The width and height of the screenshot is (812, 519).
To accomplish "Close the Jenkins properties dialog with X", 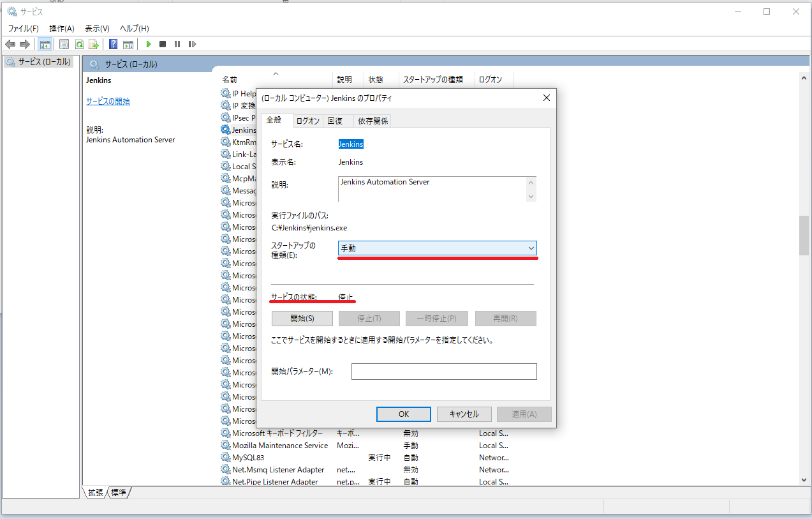I will click(x=546, y=98).
